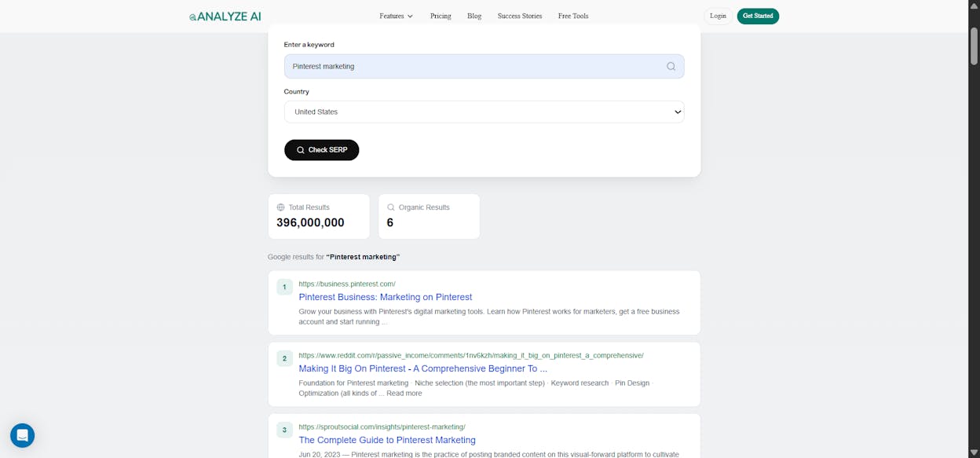Click the page vertical scrollbar thumb
The width and height of the screenshot is (980, 458).
tap(974, 46)
